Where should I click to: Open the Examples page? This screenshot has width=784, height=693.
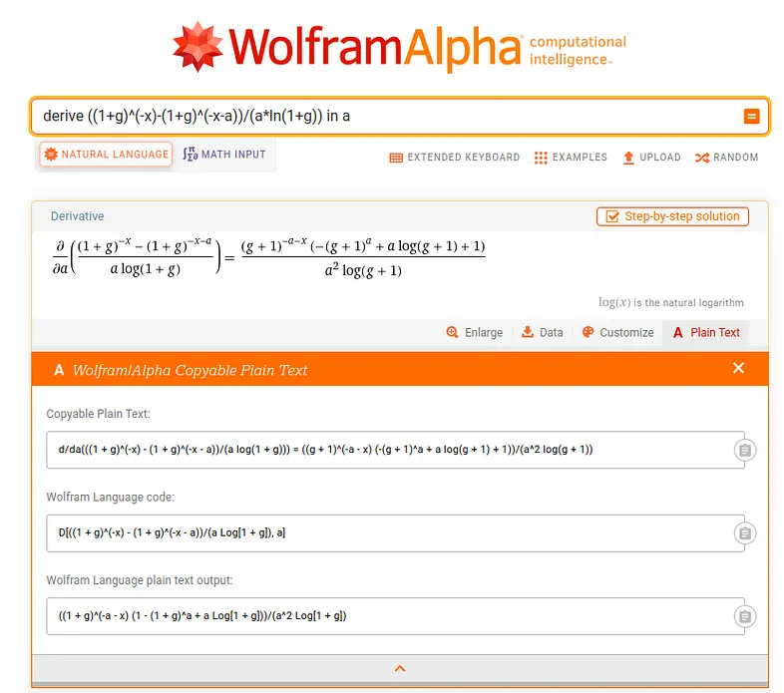coord(571,158)
